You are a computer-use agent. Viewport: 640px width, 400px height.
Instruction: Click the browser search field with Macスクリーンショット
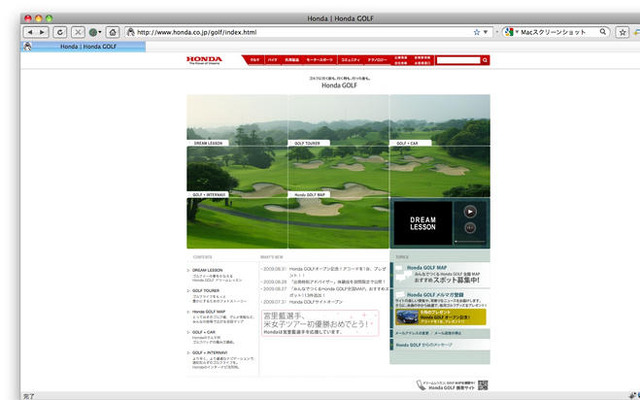[x=558, y=32]
